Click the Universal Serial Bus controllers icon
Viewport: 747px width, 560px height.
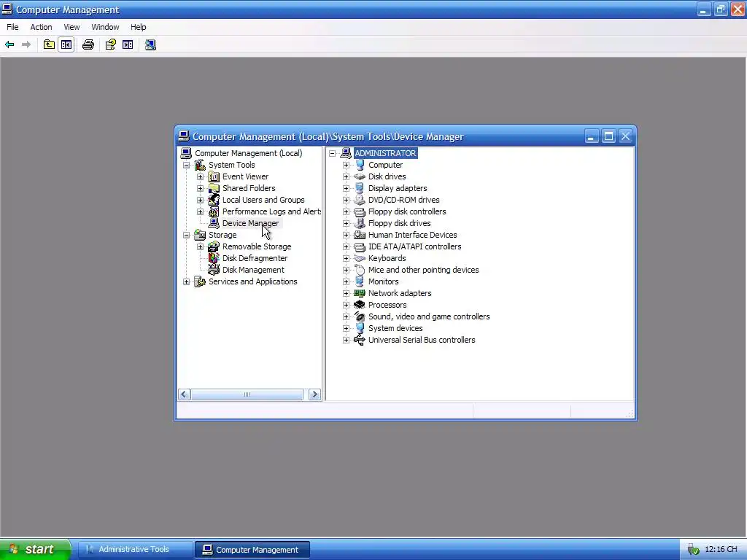tap(360, 340)
